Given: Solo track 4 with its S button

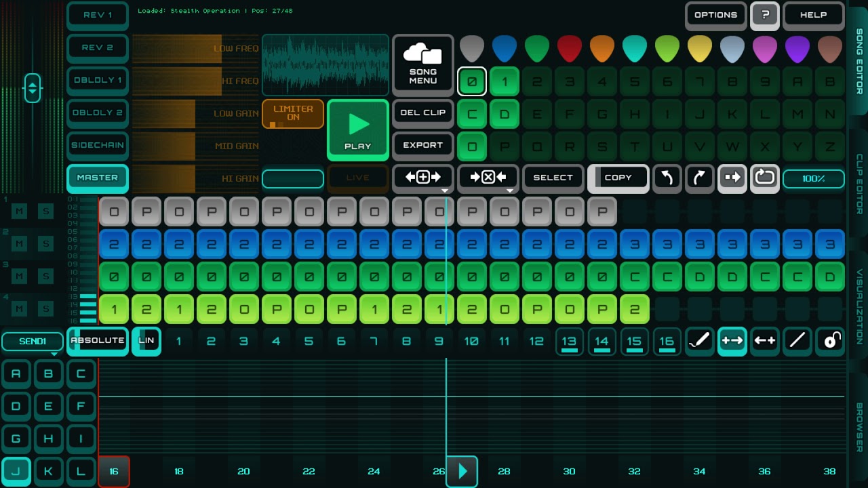Looking at the screenshot, I should point(47,309).
